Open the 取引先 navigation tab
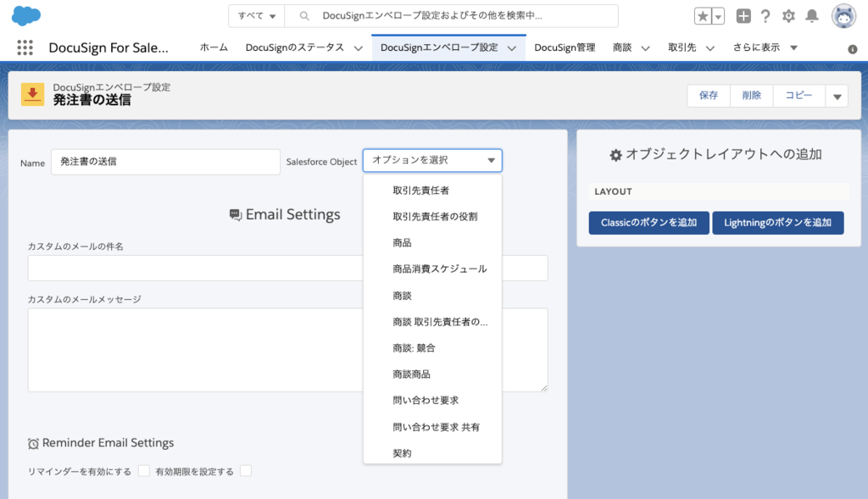Screen dimensions: 868x499 682,47
